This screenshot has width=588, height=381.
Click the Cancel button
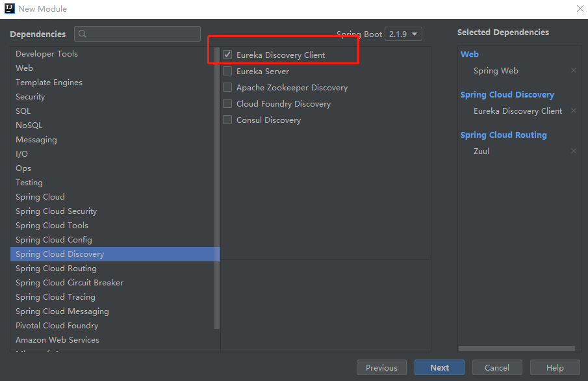click(496, 368)
